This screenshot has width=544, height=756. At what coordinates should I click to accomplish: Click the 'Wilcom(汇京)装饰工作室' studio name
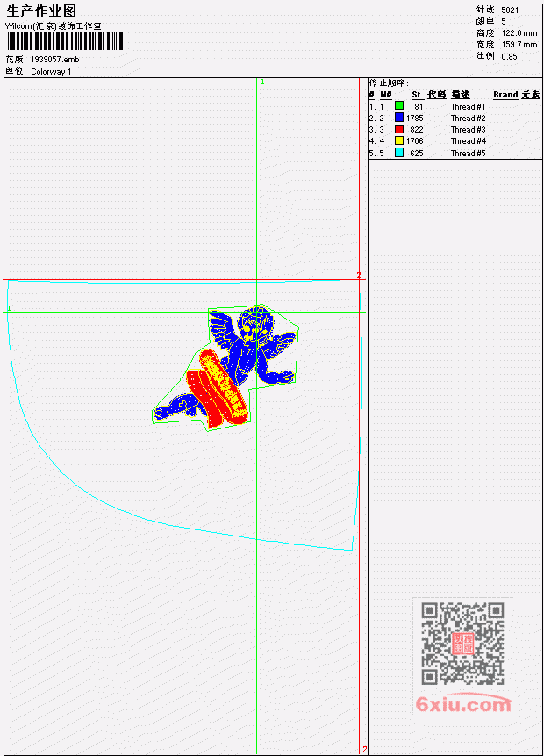pyautogui.click(x=53, y=26)
